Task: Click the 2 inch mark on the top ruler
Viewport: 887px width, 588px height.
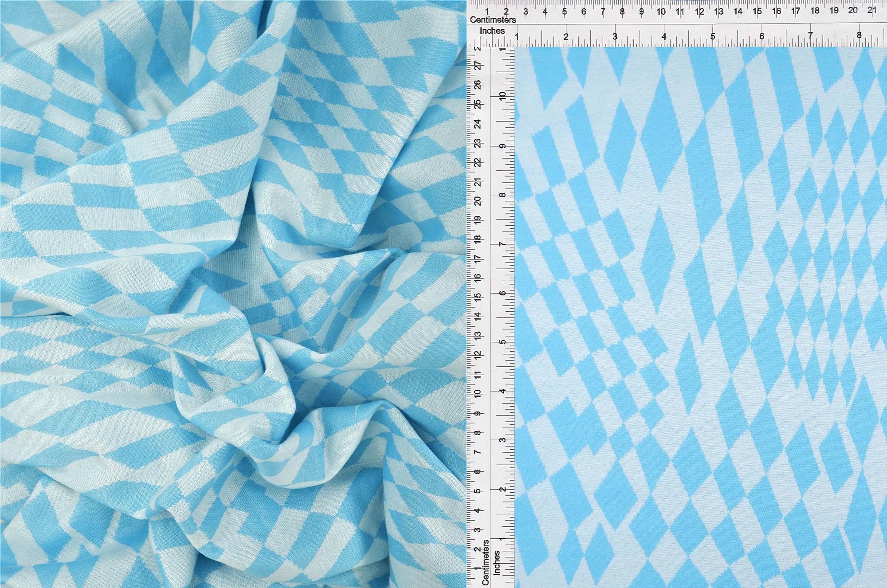Action: tap(566, 37)
